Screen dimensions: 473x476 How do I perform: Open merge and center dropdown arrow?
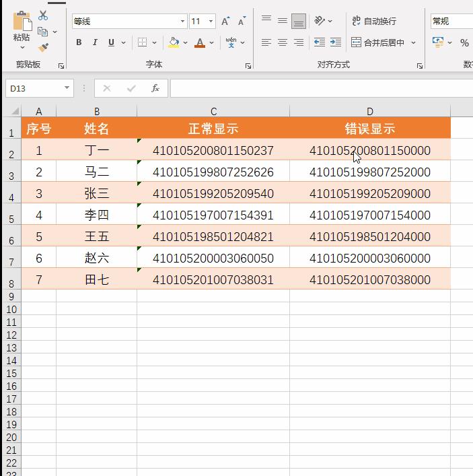(414, 42)
